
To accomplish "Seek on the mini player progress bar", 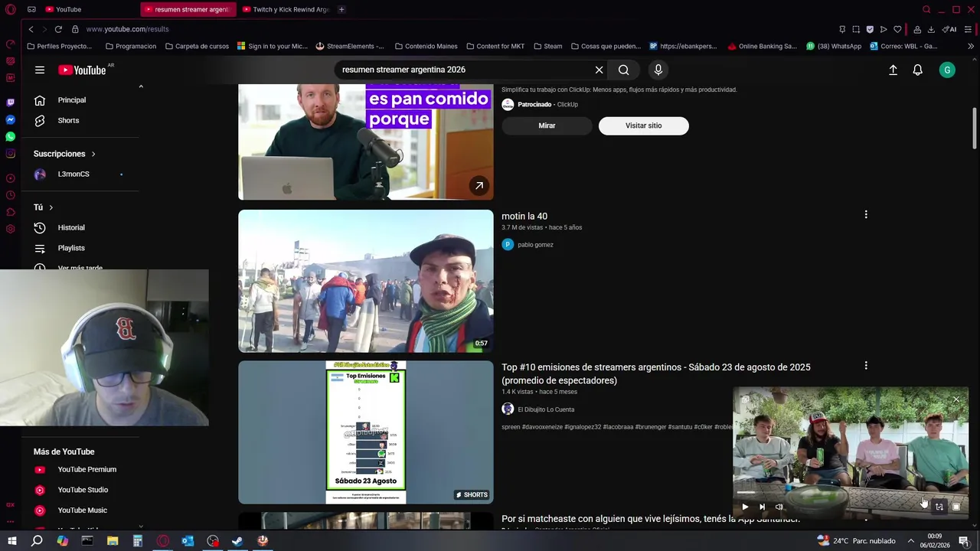I will click(851, 493).
